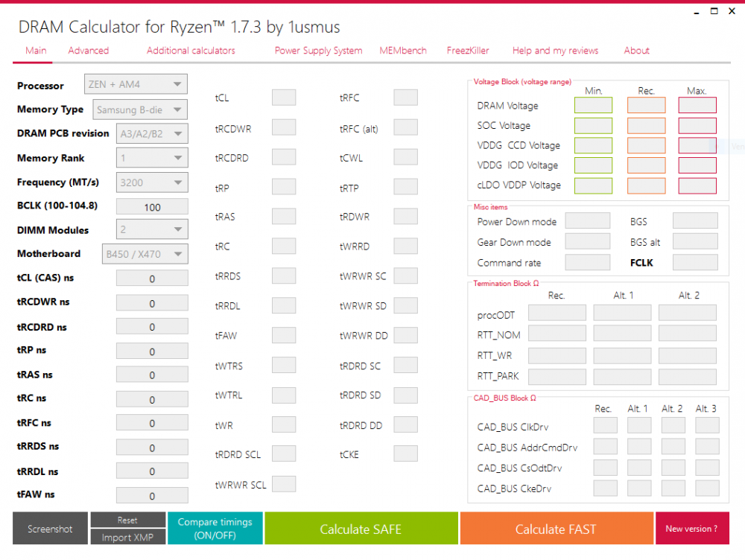Expand the DIMM Modules dropdown
Viewport: 745px width, 560px height.
152,230
